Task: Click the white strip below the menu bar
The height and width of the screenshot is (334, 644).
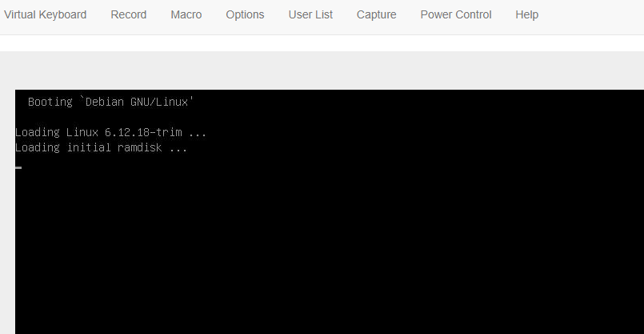Action: (x=322, y=43)
